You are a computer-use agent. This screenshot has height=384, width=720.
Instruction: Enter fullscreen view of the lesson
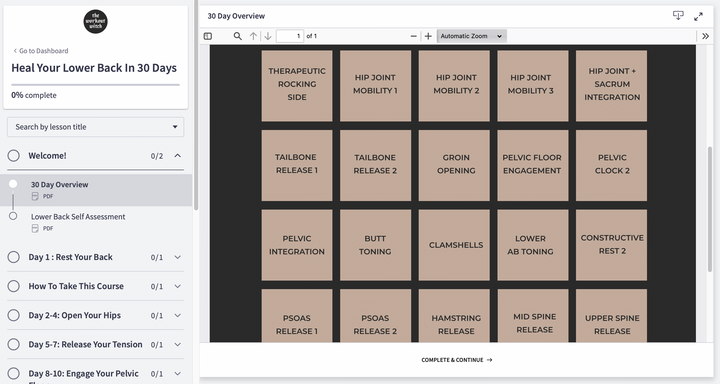coord(698,16)
